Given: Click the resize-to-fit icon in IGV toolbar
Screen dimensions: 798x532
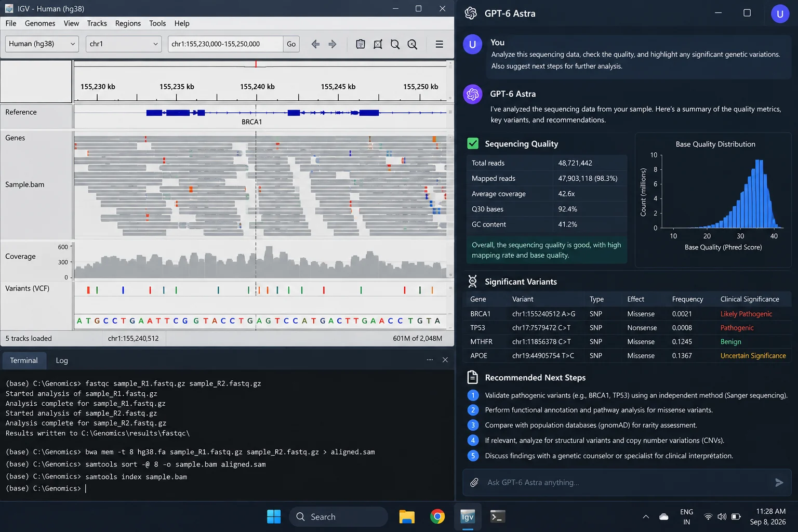Looking at the screenshot, I should (378, 44).
